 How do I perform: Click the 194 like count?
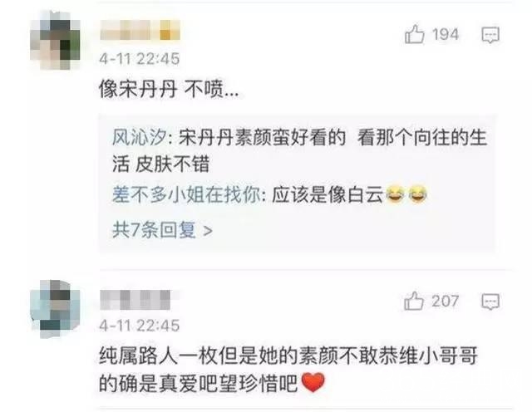(445, 34)
